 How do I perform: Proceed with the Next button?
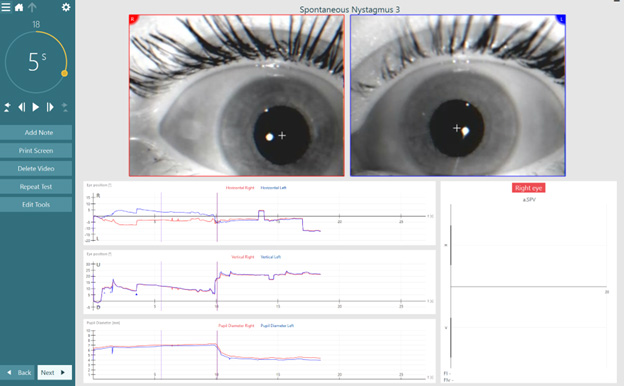click(x=55, y=372)
